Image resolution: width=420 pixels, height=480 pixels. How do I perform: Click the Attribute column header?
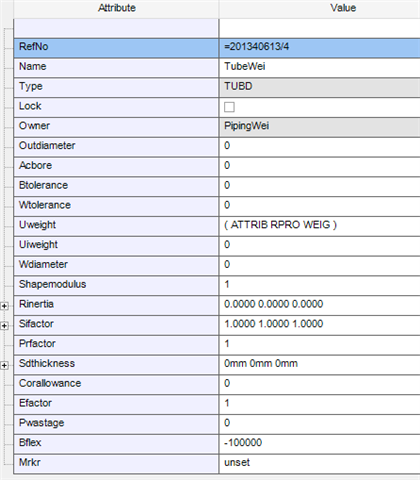pyautogui.click(x=116, y=8)
